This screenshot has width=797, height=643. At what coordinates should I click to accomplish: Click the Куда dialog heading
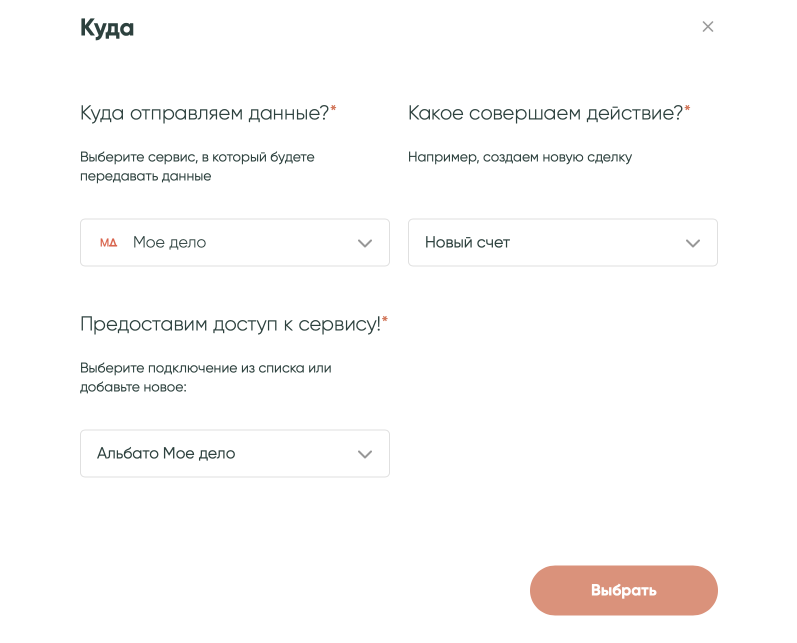[107, 28]
